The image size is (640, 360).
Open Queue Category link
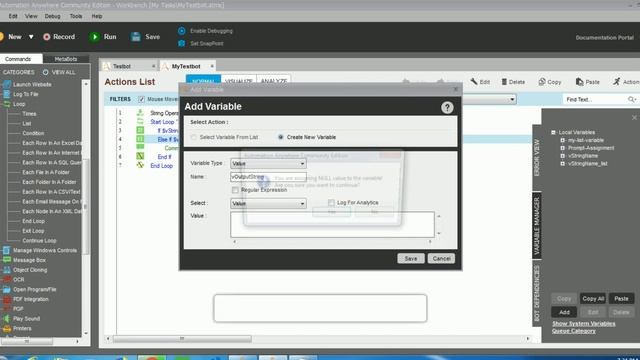click(573, 331)
